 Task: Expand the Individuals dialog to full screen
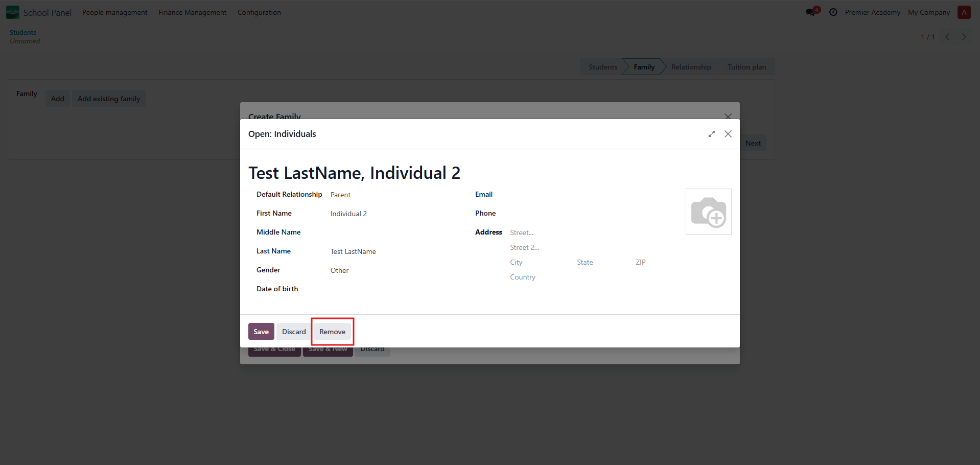click(711, 134)
